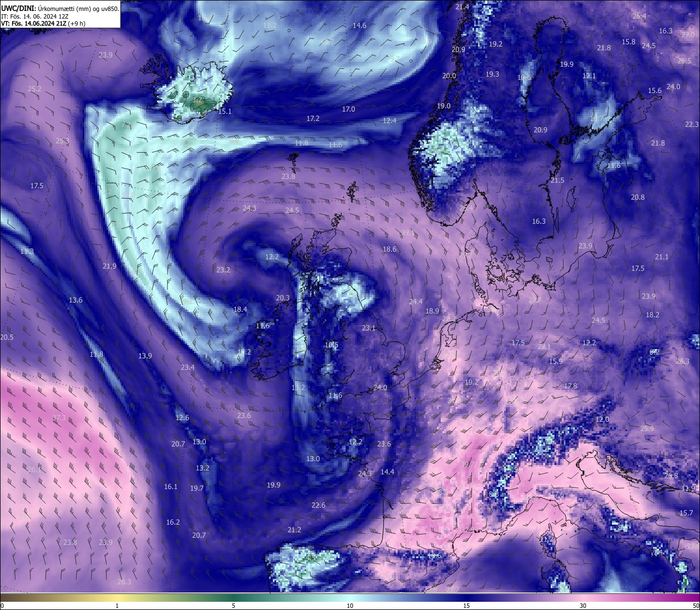The image size is (700, 610).
Task: Click the 19.7 map value
Action: coord(197,488)
